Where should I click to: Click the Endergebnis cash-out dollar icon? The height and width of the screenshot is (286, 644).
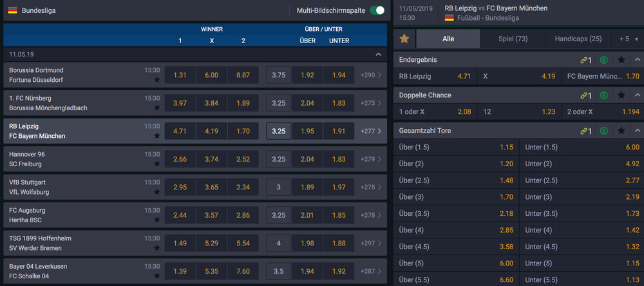603,60
